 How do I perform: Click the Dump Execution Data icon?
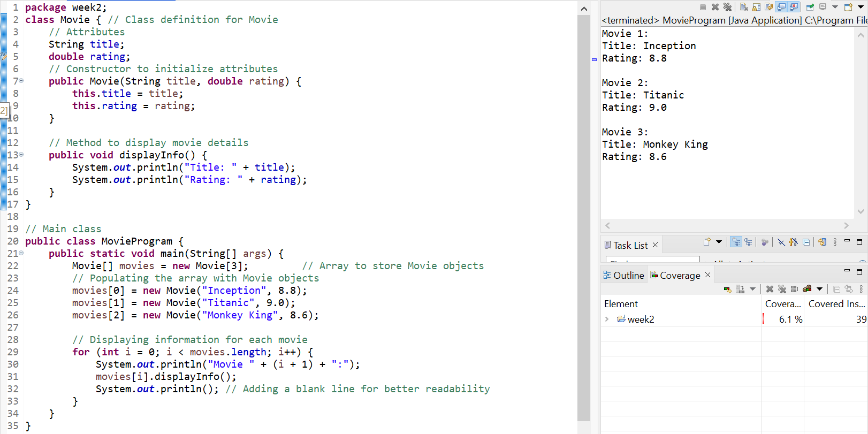[740, 289]
